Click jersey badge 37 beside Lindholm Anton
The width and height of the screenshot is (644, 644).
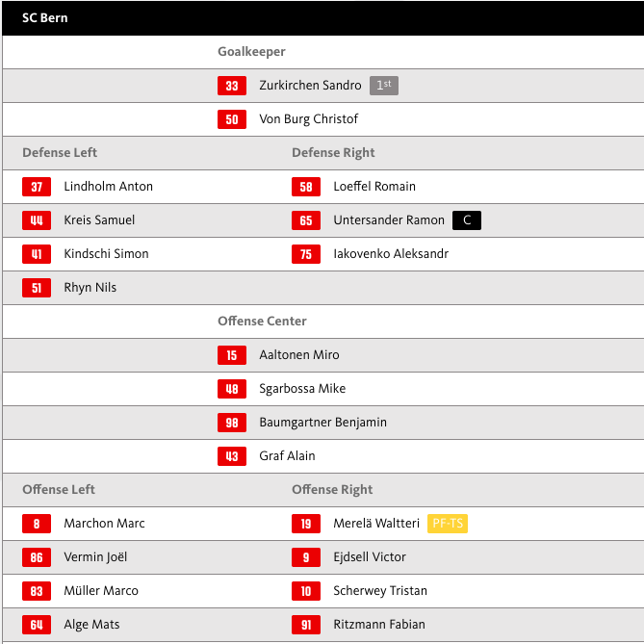coord(37,187)
